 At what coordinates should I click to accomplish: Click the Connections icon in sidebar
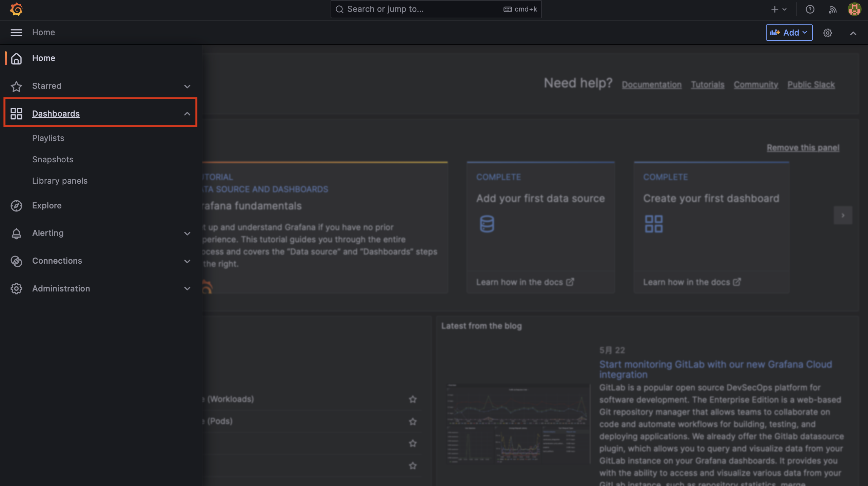(x=16, y=261)
